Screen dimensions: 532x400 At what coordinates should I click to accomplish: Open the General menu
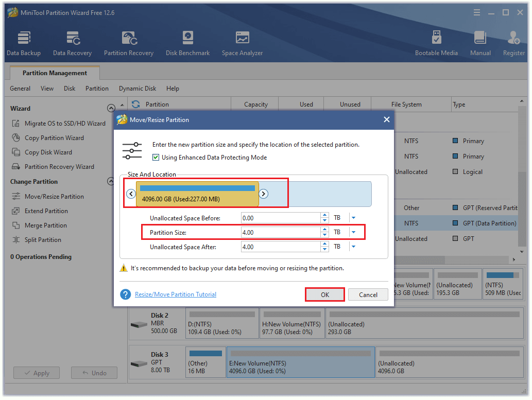click(20, 89)
